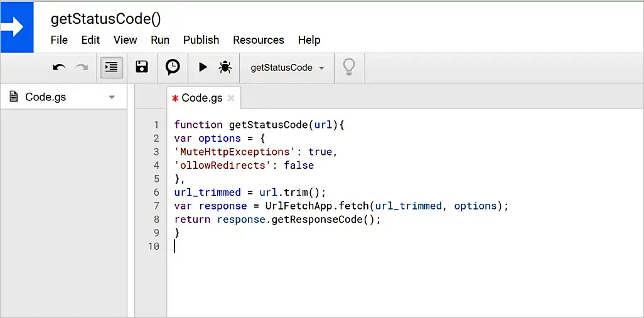Click the getStatusCode() project title
The height and width of the screenshot is (318, 644).
(106, 19)
